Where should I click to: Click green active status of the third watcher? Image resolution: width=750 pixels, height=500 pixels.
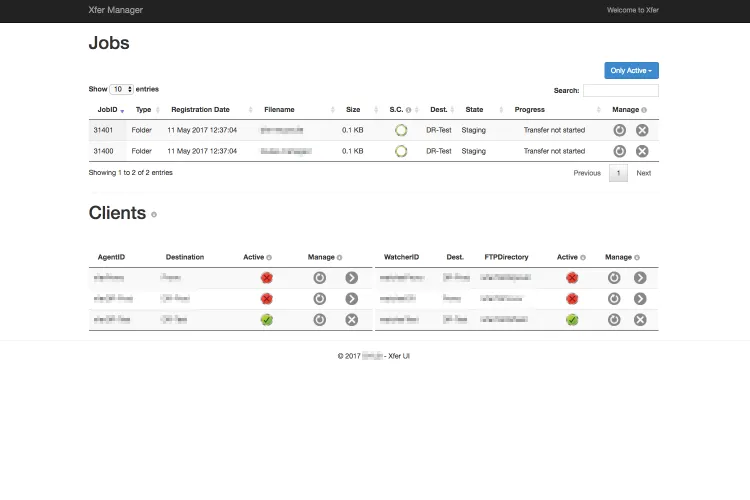(x=572, y=320)
